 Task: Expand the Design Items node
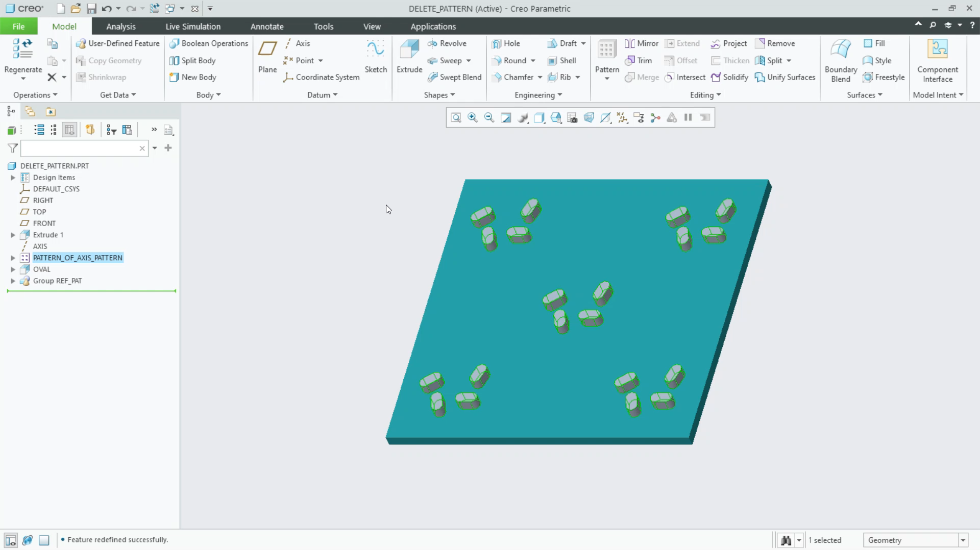[x=13, y=178]
